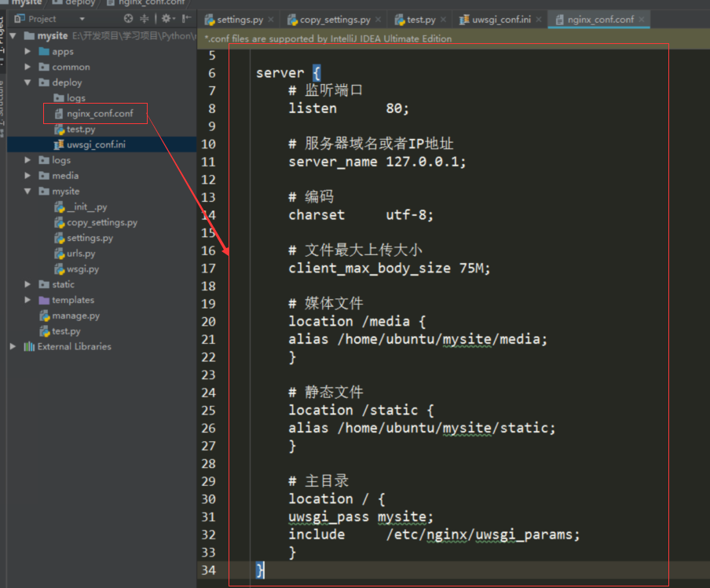Viewport: 710px width, 588px height.
Task: Select wsgi.py in the tree
Action: point(83,268)
